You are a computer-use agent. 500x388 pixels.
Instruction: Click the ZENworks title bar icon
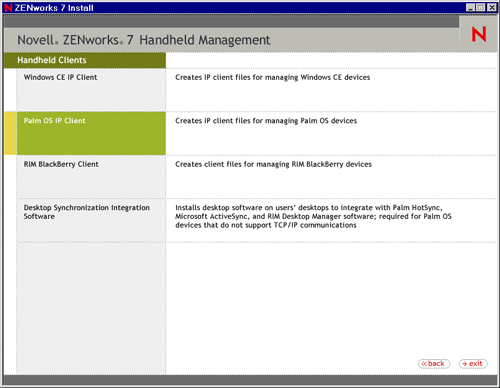pyautogui.click(x=8, y=7)
